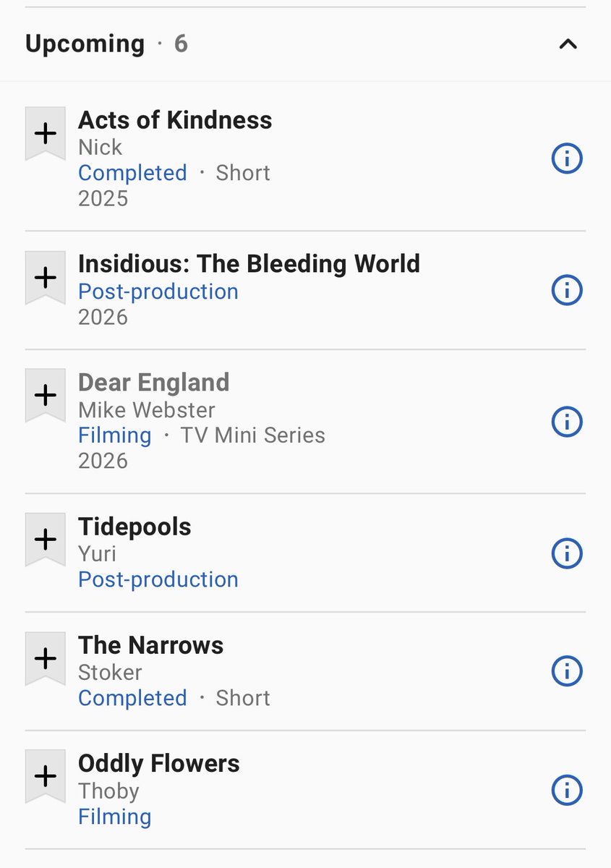Show info for Dear England

pos(567,422)
